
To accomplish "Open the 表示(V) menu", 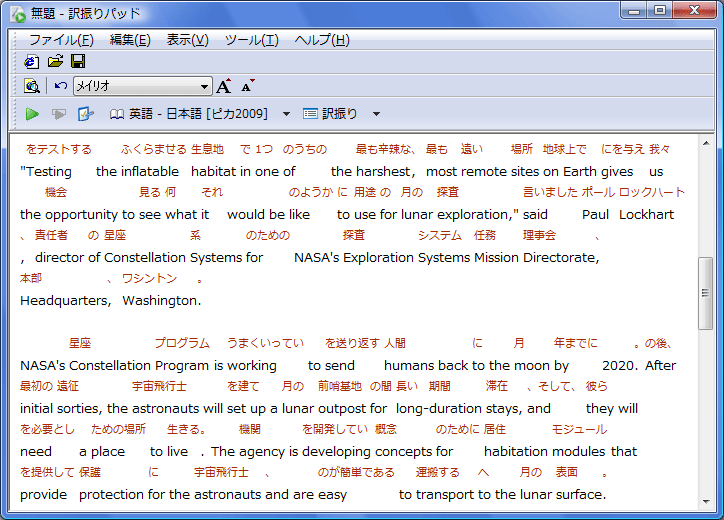I will click(187, 40).
